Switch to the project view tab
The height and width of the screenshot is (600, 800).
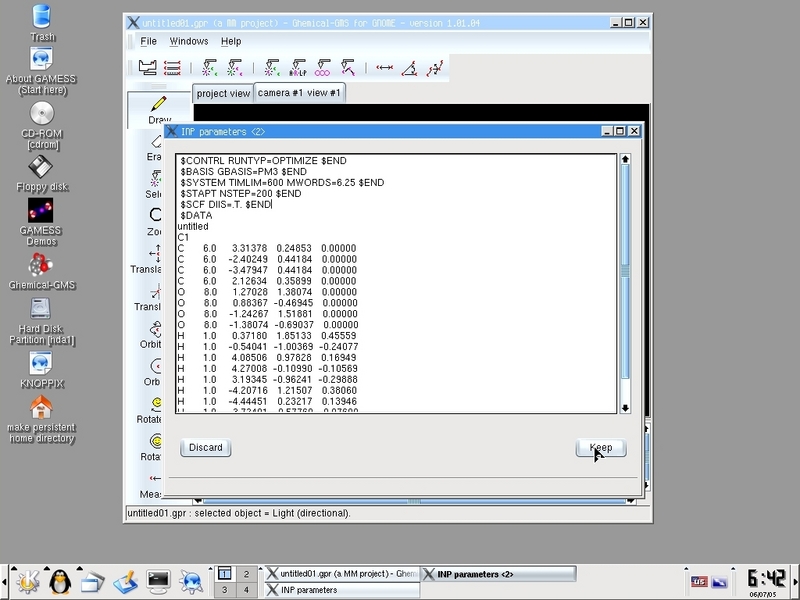point(223,93)
